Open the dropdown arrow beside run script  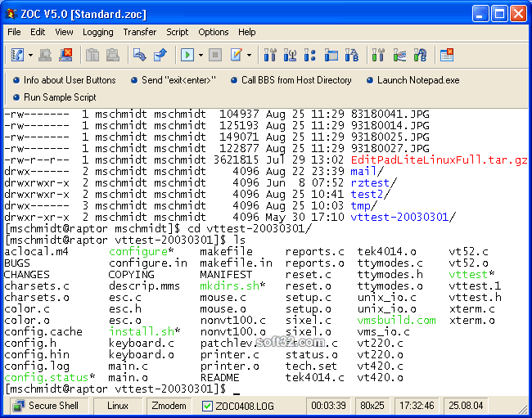pos(201,56)
